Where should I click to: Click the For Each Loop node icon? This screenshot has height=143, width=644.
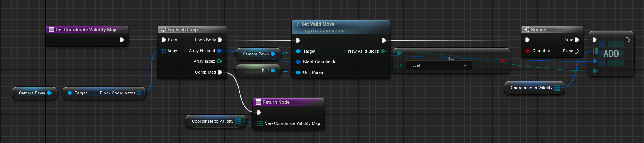[x=163, y=30]
